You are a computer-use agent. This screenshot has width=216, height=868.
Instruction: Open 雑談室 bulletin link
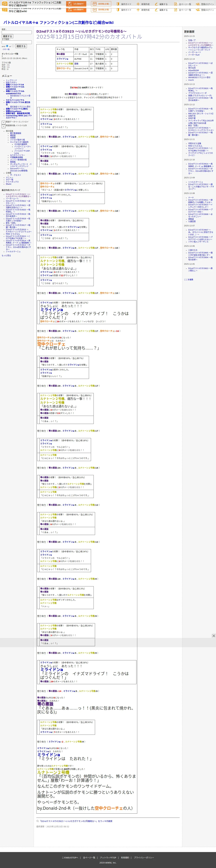12,135
